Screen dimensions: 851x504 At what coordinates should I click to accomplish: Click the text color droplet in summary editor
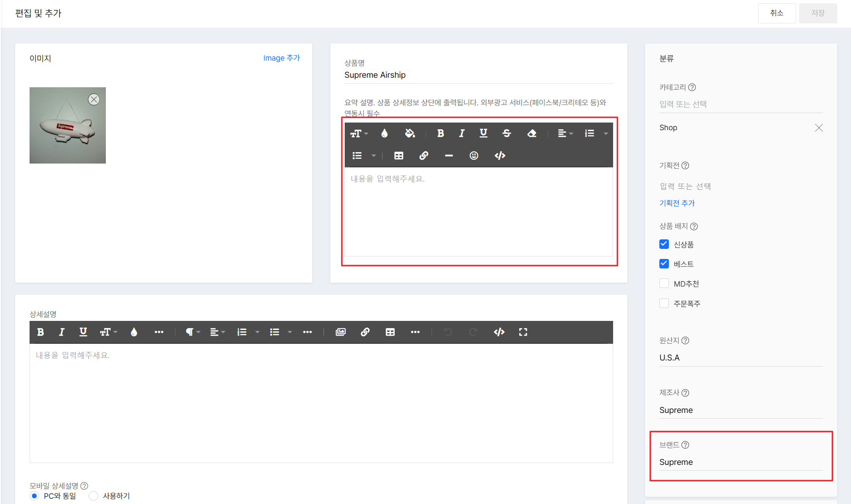click(384, 134)
